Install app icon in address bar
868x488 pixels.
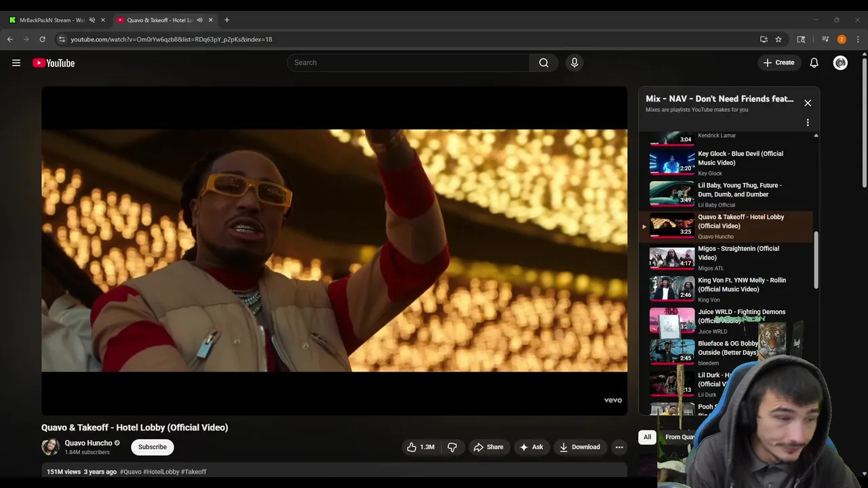[764, 39]
